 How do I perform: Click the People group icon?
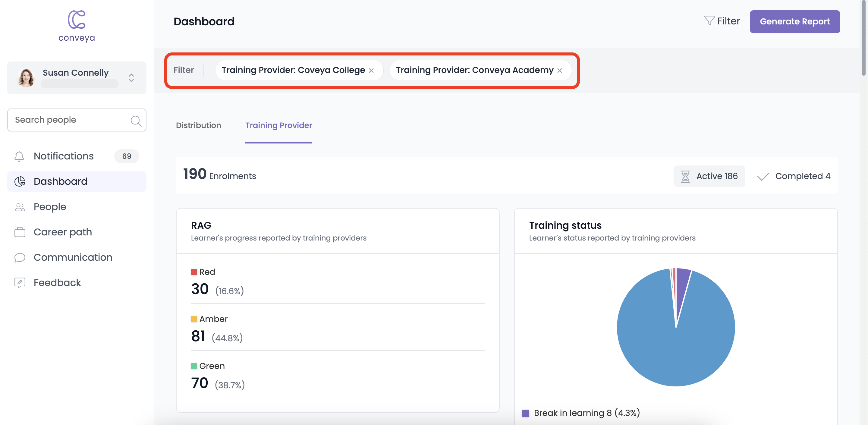tap(20, 207)
